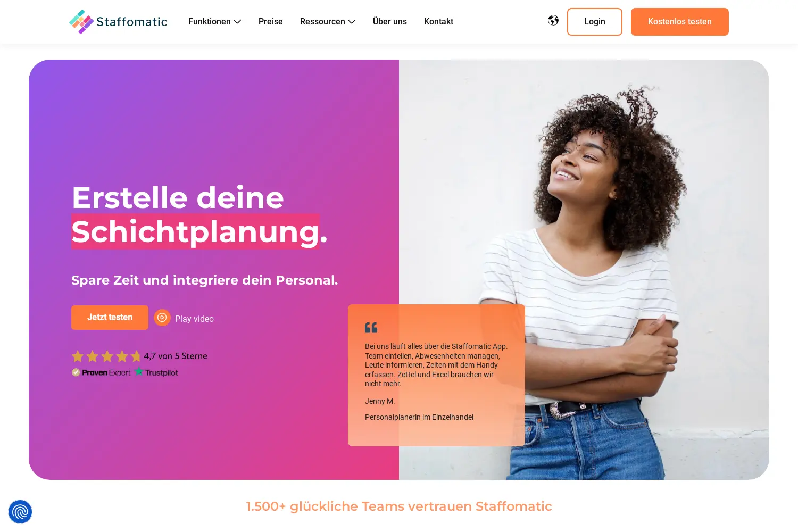Go to the Über uns page

[x=390, y=22]
